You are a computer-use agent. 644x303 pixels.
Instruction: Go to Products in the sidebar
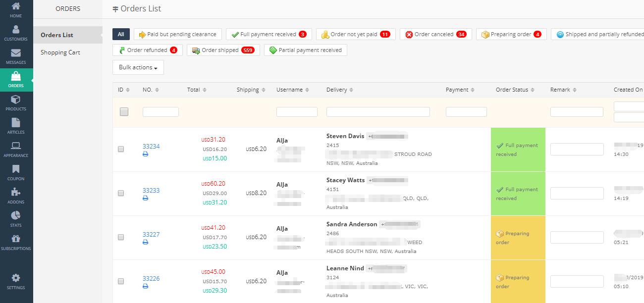point(16,102)
